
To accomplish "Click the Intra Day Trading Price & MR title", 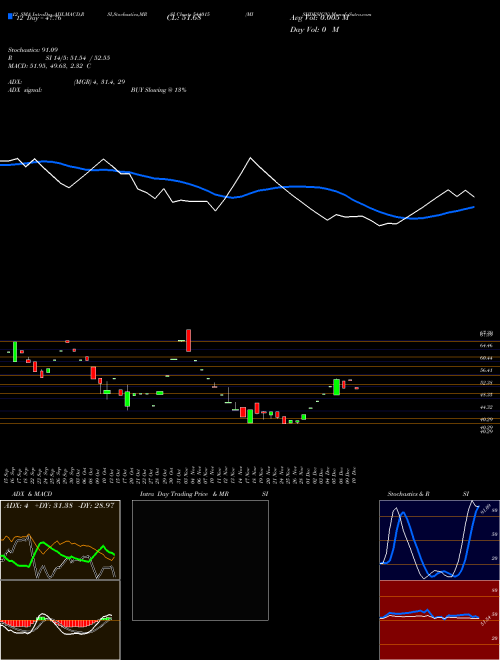I will [x=185, y=494].
